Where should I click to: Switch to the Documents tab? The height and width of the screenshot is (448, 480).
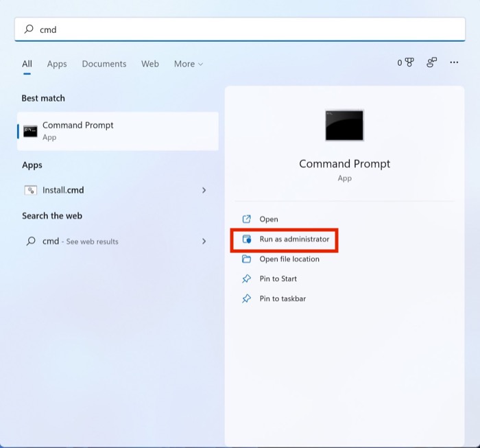(x=104, y=64)
